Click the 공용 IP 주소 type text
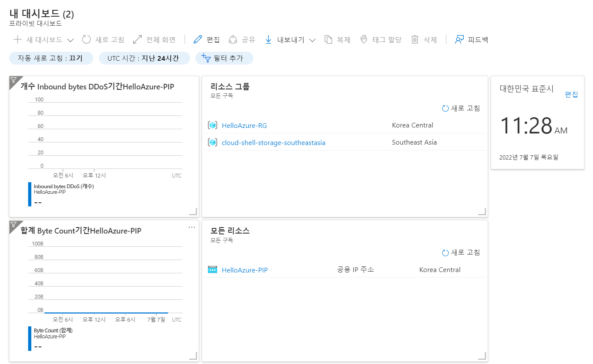This screenshot has height=364, width=593. click(x=356, y=270)
